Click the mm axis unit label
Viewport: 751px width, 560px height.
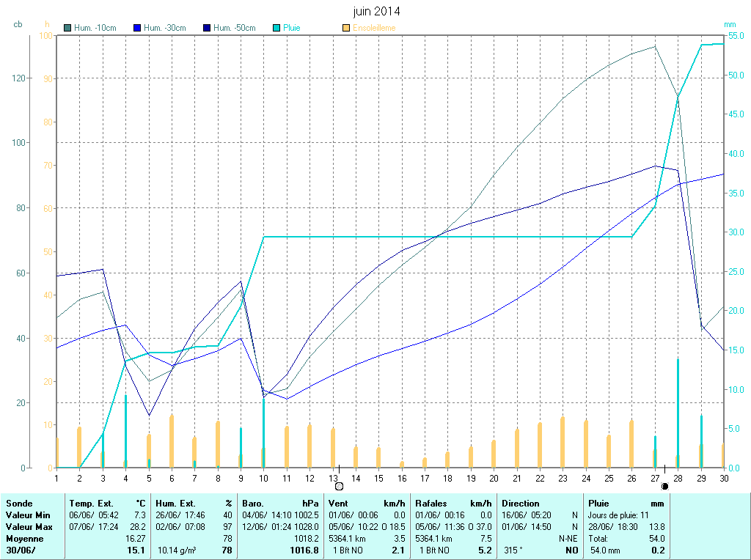(x=729, y=25)
